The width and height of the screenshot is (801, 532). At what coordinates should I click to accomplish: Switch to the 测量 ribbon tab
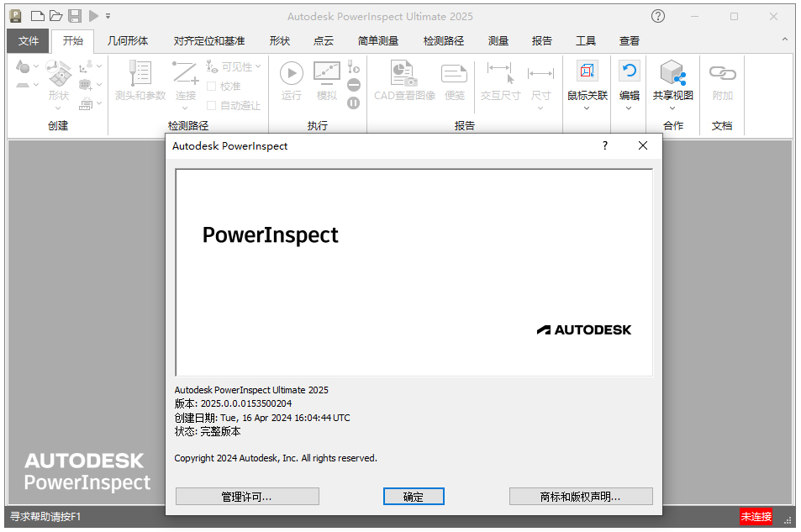[x=498, y=41]
